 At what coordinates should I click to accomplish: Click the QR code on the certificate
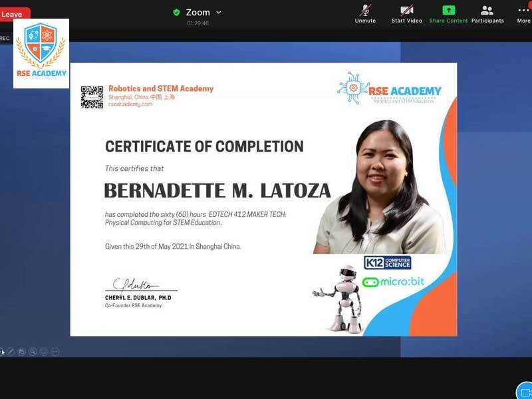pyautogui.click(x=92, y=97)
